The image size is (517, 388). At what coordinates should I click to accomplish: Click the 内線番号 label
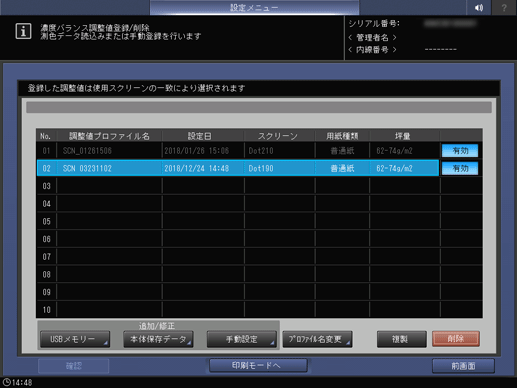click(372, 50)
